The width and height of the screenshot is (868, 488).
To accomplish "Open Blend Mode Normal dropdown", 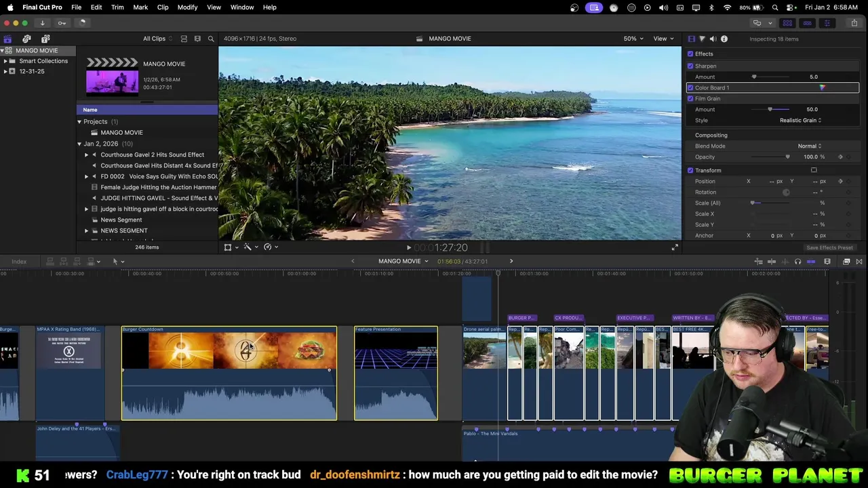I will [809, 146].
